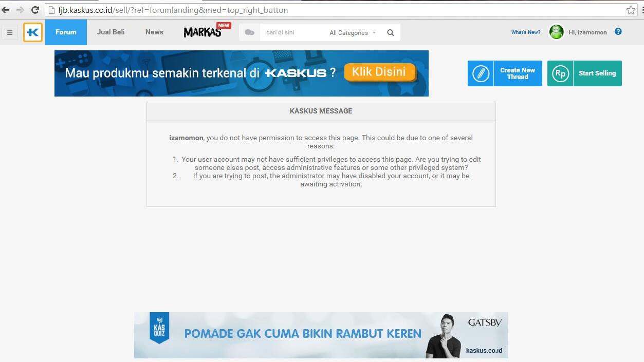Open the Jual Beli tab
Screen dimensions: 644x362
click(x=111, y=32)
